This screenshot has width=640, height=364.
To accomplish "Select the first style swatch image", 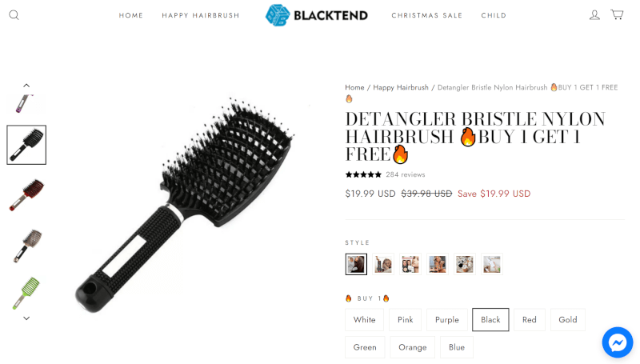I will pyautogui.click(x=356, y=264).
